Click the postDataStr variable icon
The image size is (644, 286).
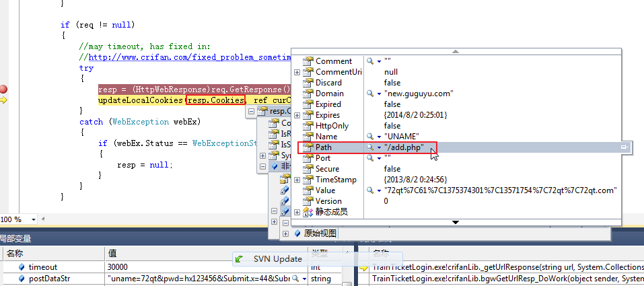(22, 279)
